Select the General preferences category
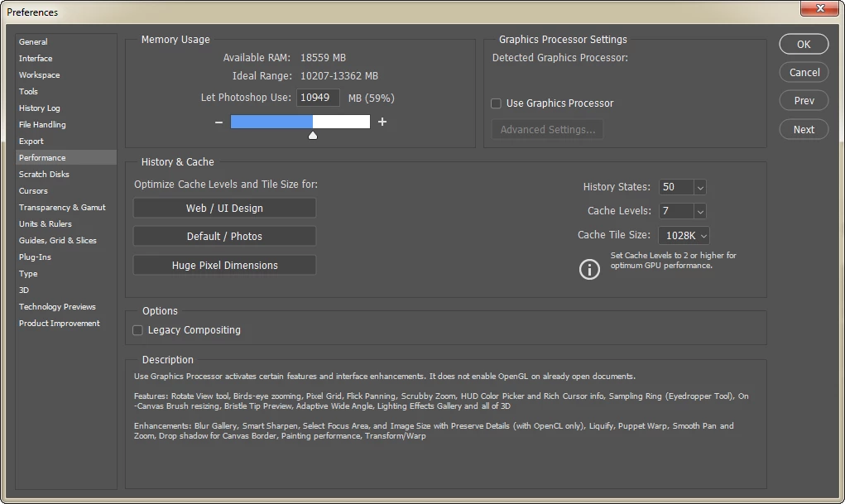 tap(65, 41)
